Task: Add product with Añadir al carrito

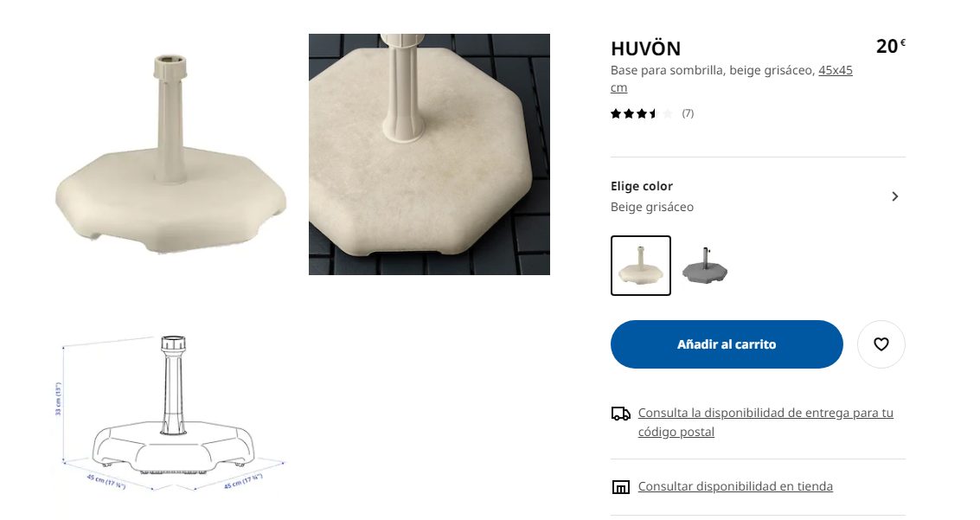Action: 727,344
